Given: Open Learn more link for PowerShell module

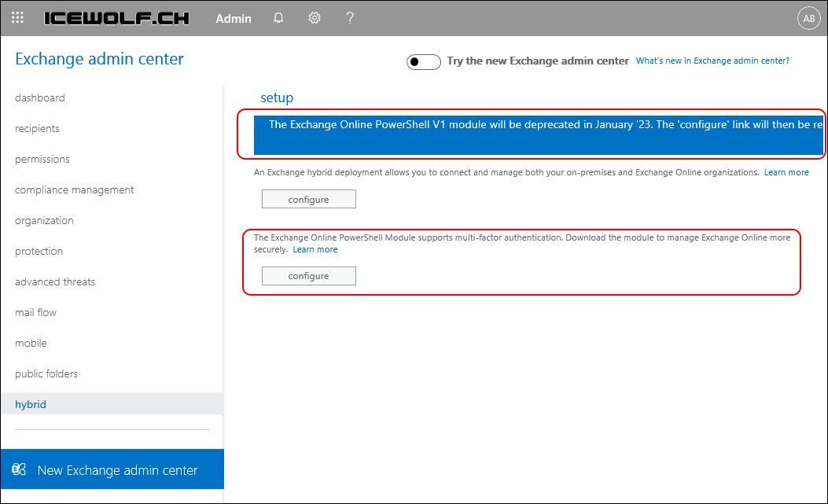Looking at the screenshot, I should point(315,249).
